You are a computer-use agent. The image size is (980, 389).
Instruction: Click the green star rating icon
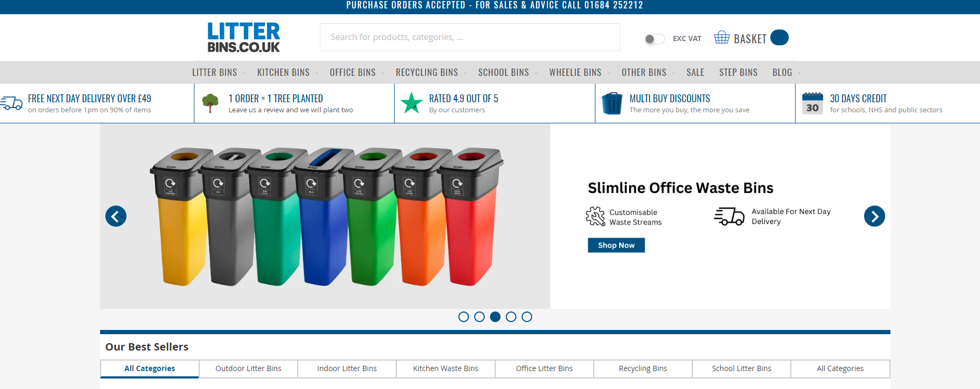[411, 103]
